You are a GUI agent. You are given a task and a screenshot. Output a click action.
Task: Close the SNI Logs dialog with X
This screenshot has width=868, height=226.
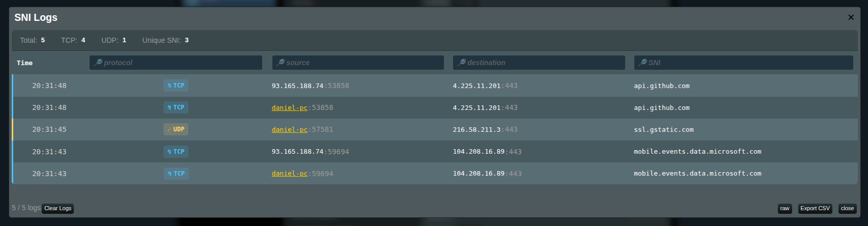pyautogui.click(x=850, y=17)
